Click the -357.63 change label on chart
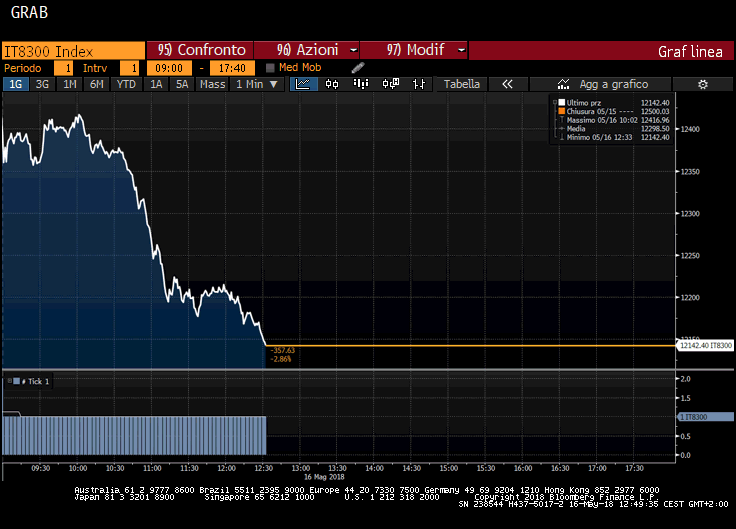 pyautogui.click(x=283, y=351)
